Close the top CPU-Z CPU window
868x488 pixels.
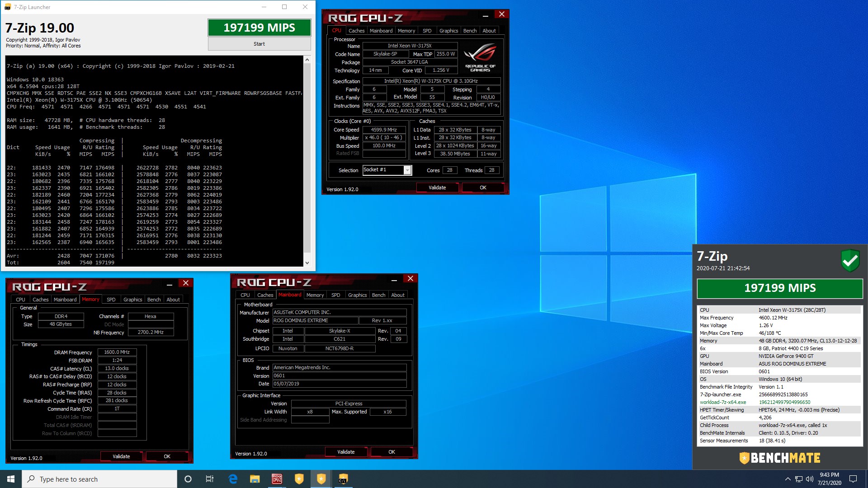point(502,14)
